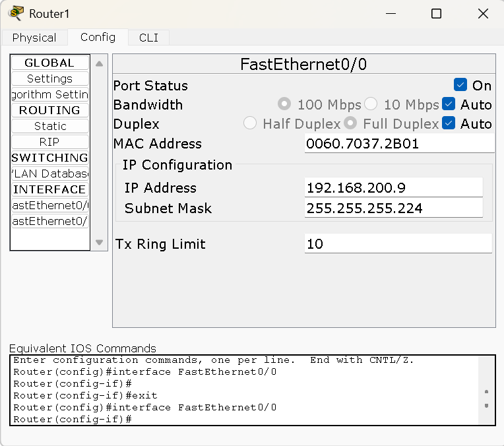
Task: Click the Subnet Mask input field
Action: coord(393,208)
